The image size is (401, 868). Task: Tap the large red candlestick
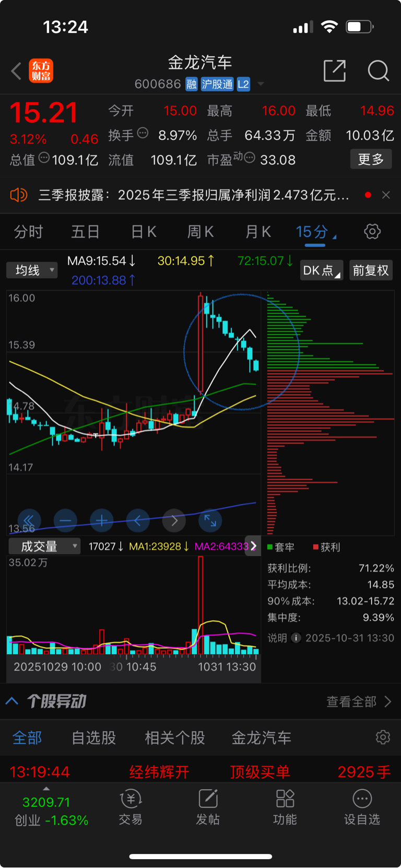click(x=200, y=344)
